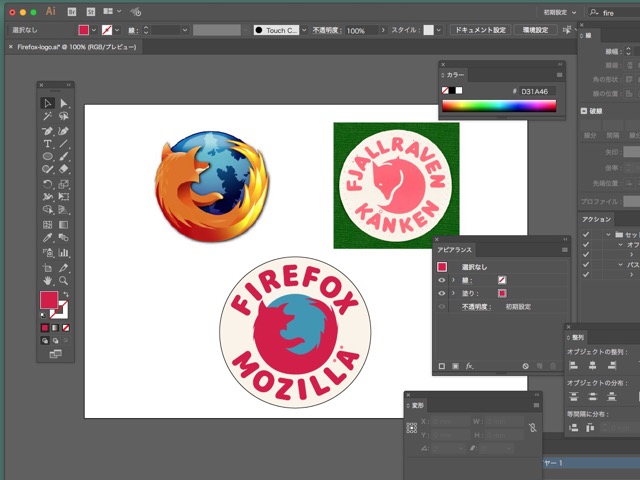Click the Document Setup (ドキュメント設定) button
The image size is (640, 480).
tap(480, 30)
